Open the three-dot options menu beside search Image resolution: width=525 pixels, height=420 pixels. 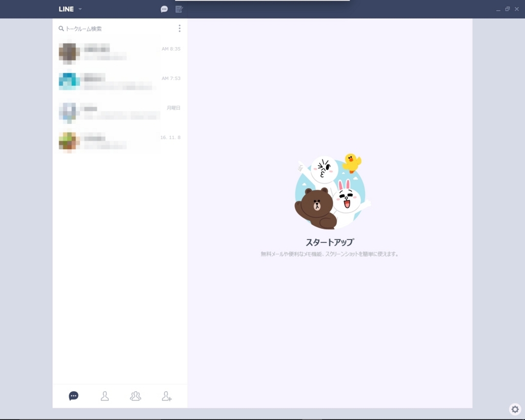click(x=179, y=28)
